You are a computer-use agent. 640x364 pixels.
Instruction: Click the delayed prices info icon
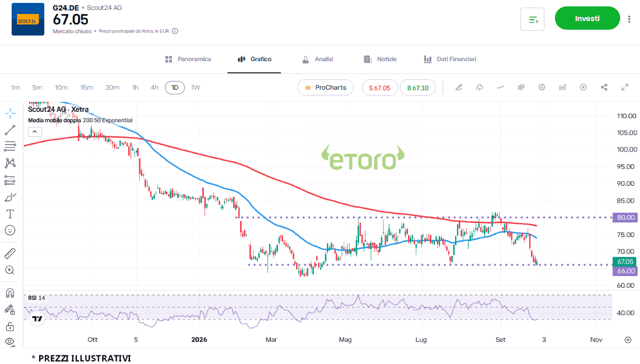pos(175,31)
